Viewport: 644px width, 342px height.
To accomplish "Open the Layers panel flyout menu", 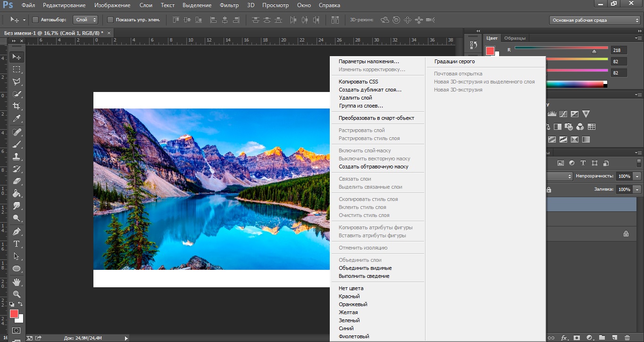I will [638, 152].
